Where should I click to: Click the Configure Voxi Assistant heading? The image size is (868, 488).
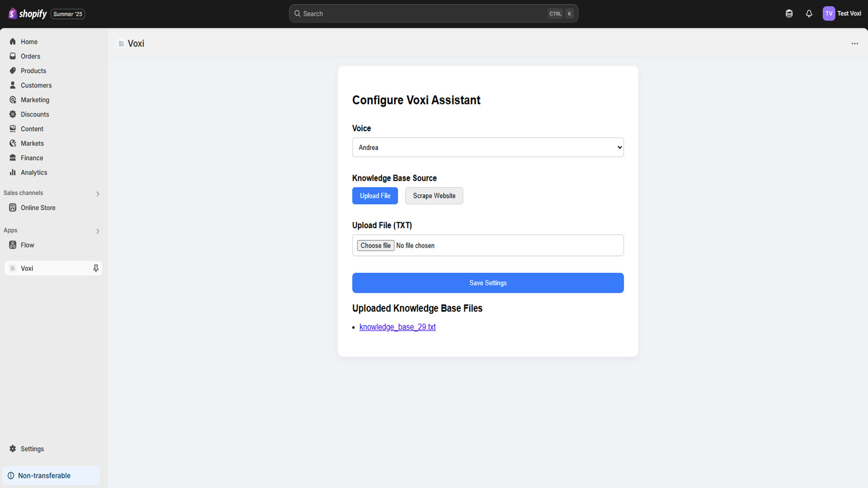[416, 100]
